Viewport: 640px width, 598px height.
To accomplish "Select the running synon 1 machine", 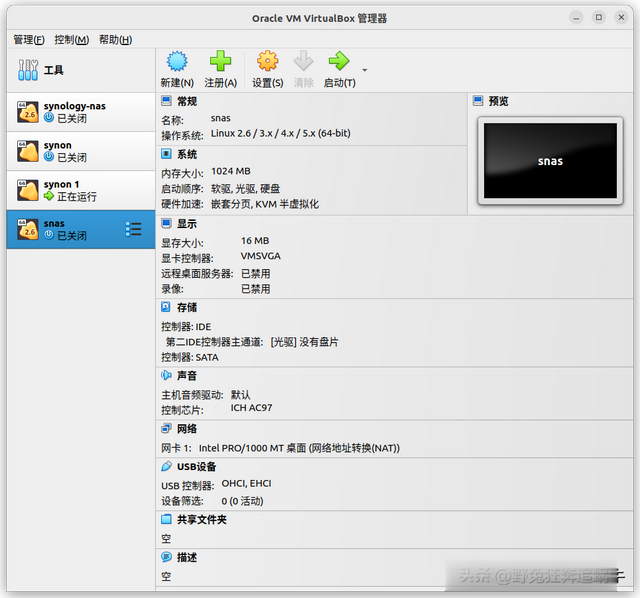I will [81, 190].
